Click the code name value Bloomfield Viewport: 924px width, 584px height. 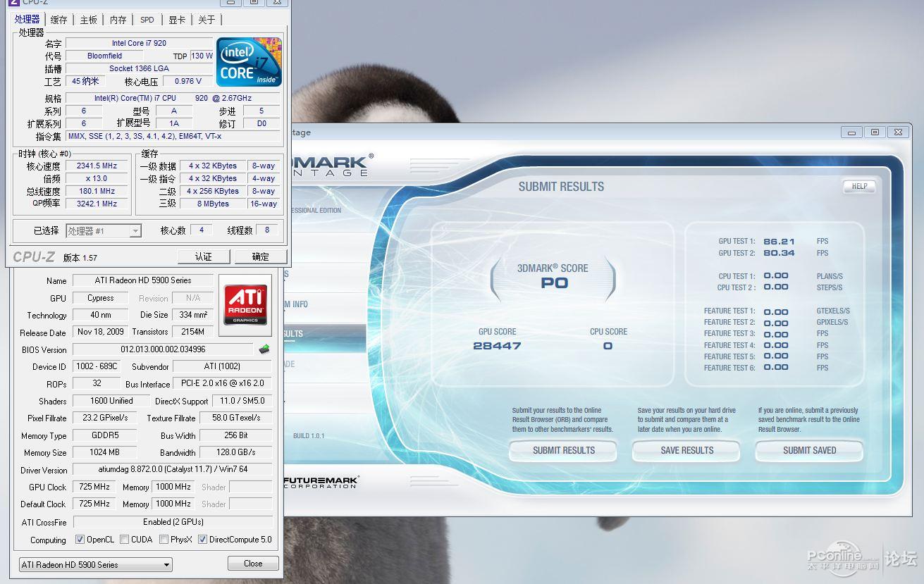[x=104, y=56]
